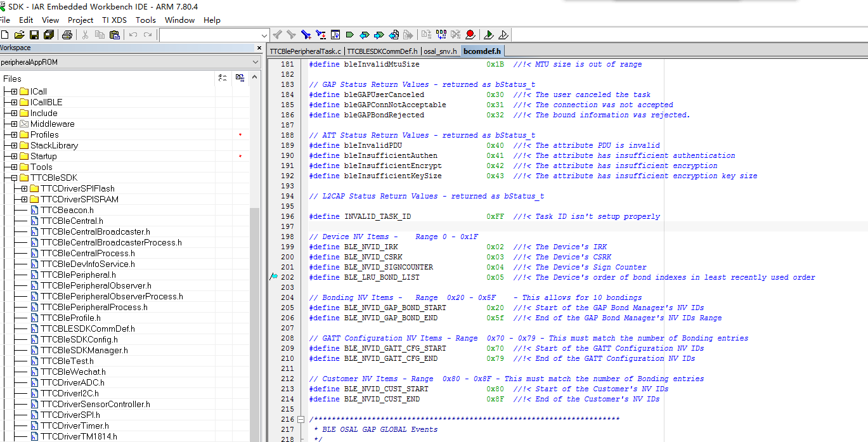Screen dimensions: 868x442
Task: Click the bookmark marker at line 202
Action: pos(273,277)
